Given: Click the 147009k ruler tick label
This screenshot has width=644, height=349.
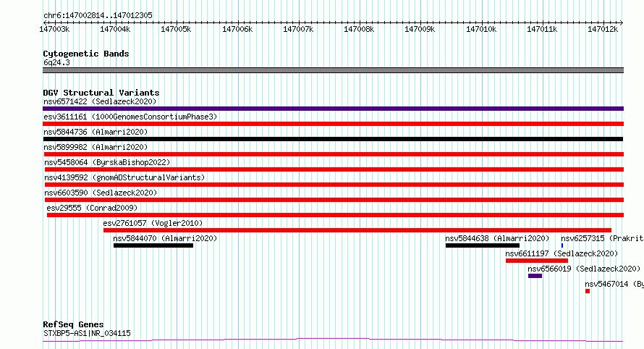Looking at the screenshot, I should coord(420,30).
